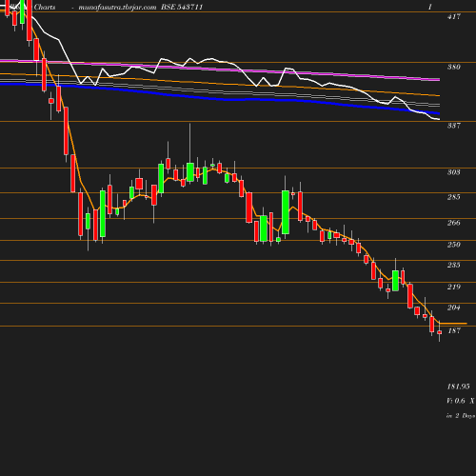Click the 250 price level label
Viewport: 476px width, 476px height.
click(x=454, y=245)
